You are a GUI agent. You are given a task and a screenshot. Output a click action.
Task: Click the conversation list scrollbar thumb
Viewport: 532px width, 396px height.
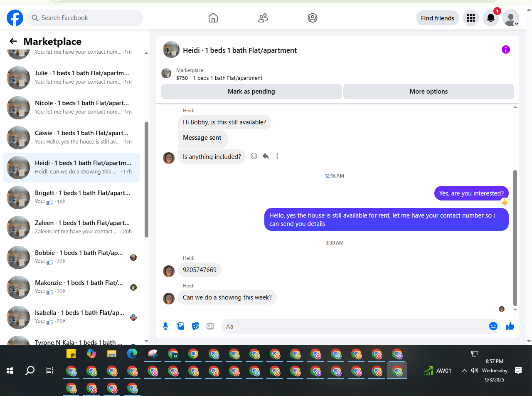pos(146,180)
